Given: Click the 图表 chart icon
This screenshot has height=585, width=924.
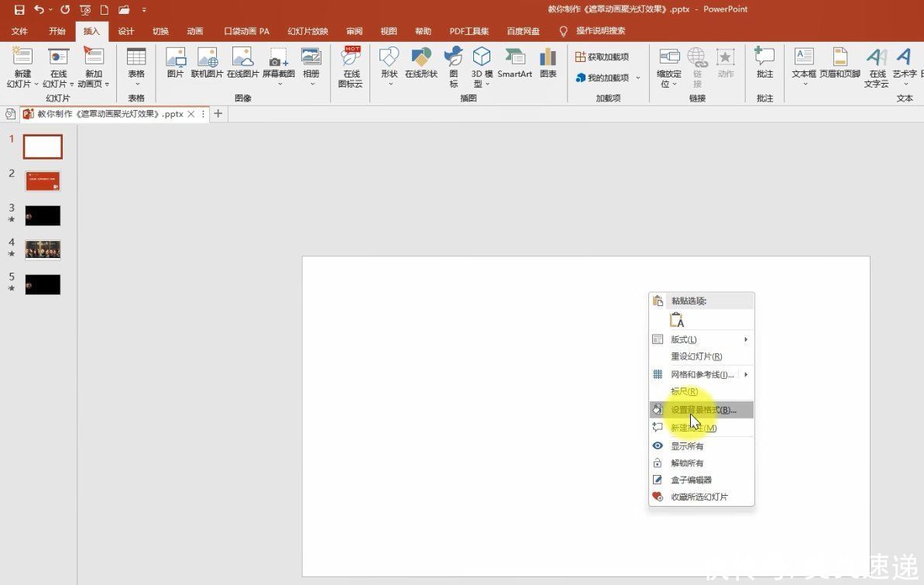Looking at the screenshot, I should pyautogui.click(x=548, y=63).
